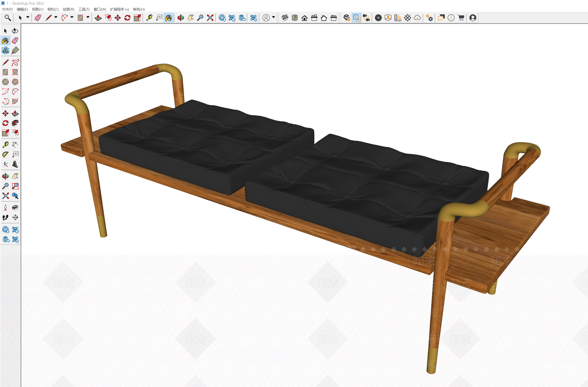Image resolution: width=588 pixels, height=387 pixels.
Task: Select the Tape Measure tool in top toolbar
Action: pos(149,18)
